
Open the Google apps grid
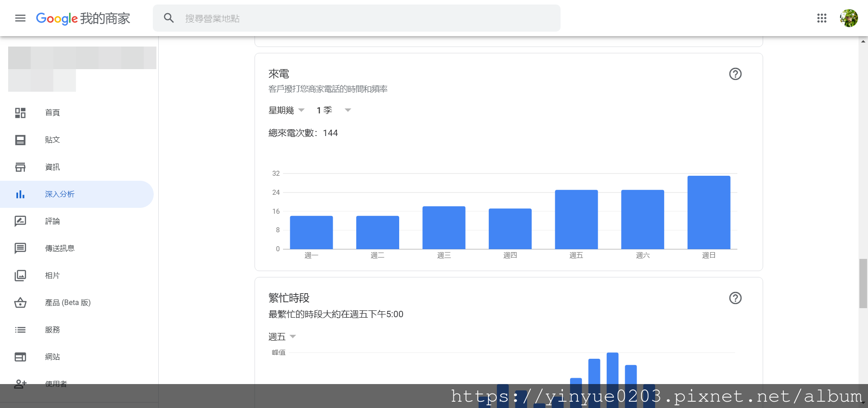click(822, 18)
